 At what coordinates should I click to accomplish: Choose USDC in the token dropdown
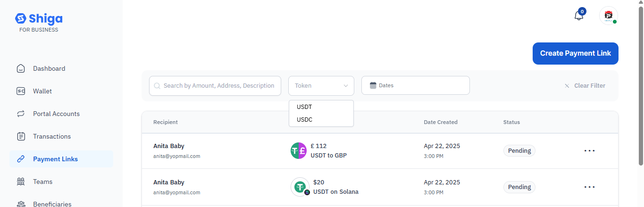click(305, 120)
